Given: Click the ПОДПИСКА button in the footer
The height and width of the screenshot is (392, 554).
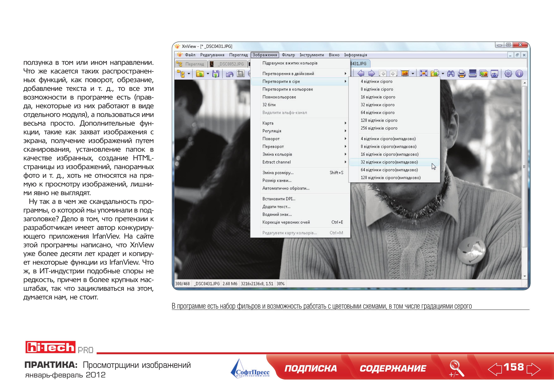Looking at the screenshot, I should (310, 368).
